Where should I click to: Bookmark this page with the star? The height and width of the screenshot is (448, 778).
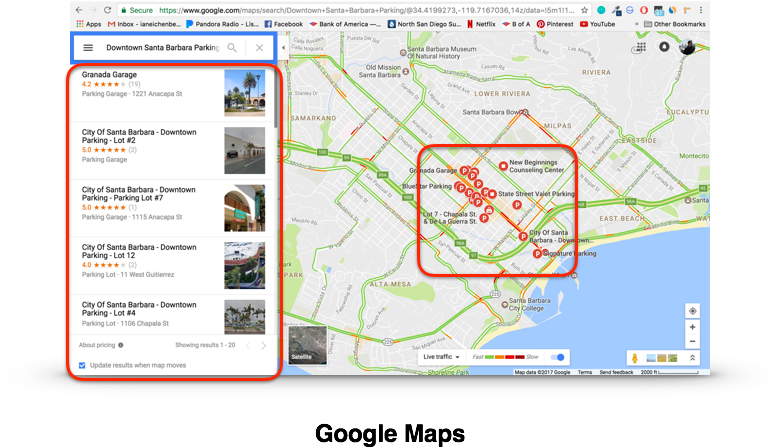coord(584,10)
